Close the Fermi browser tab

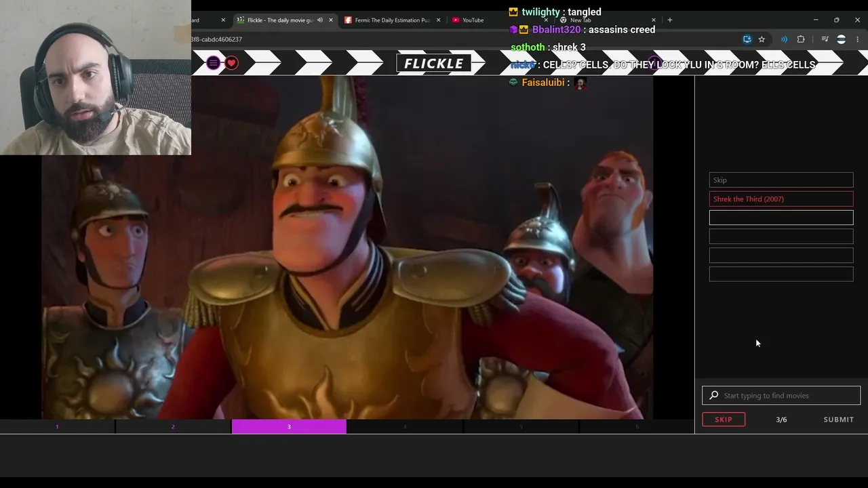439,20
